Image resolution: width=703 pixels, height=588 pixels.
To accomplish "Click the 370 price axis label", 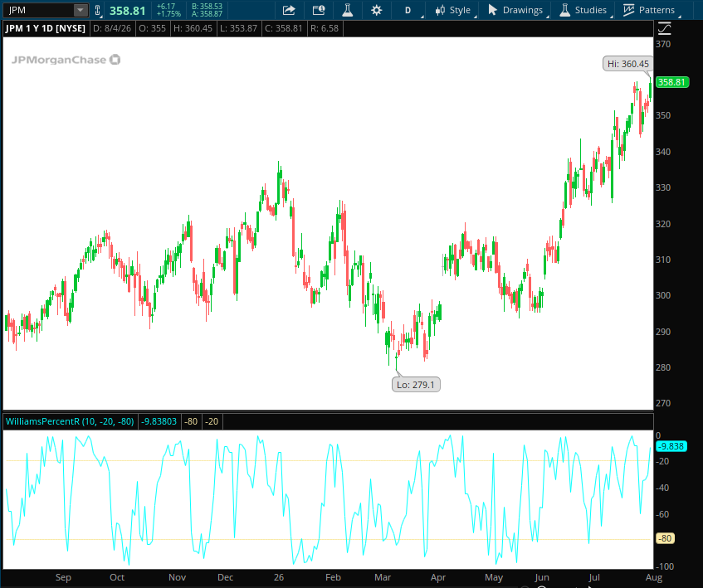I will [x=663, y=44].
